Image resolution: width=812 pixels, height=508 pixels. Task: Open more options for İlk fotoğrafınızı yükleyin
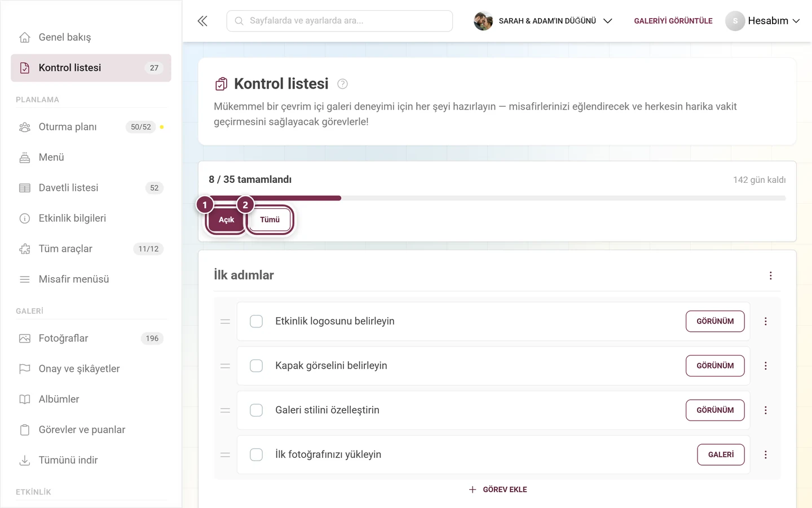coord(766,455)
